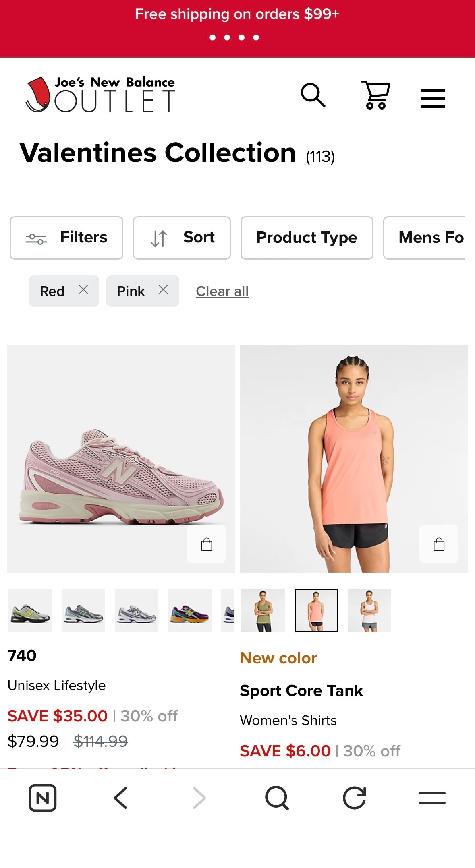Remove the Pink filter chip
The height and width of the screenshot is (868, 475).
[163, 290]
